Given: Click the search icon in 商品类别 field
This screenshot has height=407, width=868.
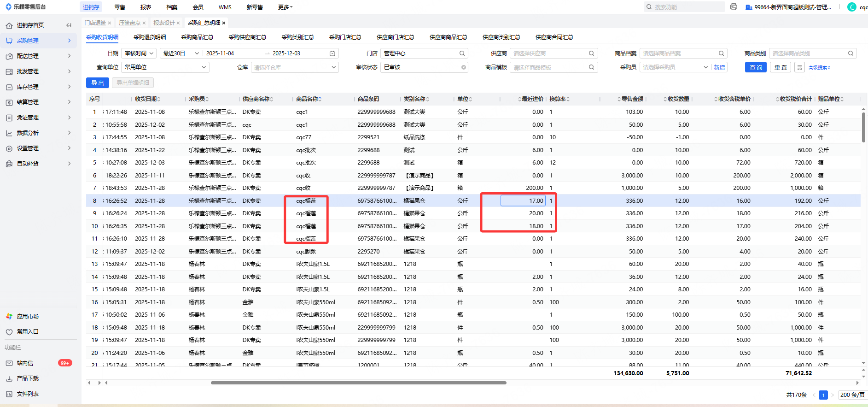Looking at the screenshot, I should coord(851,53).
